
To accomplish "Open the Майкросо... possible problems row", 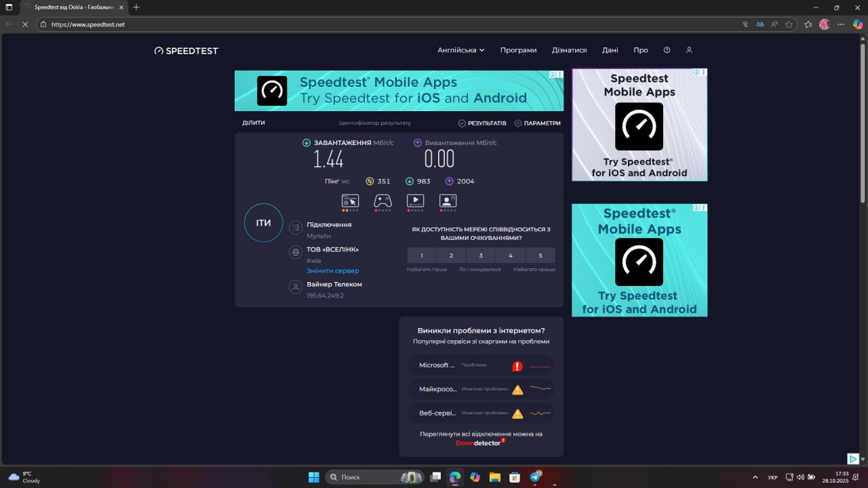I will (481, 389).
